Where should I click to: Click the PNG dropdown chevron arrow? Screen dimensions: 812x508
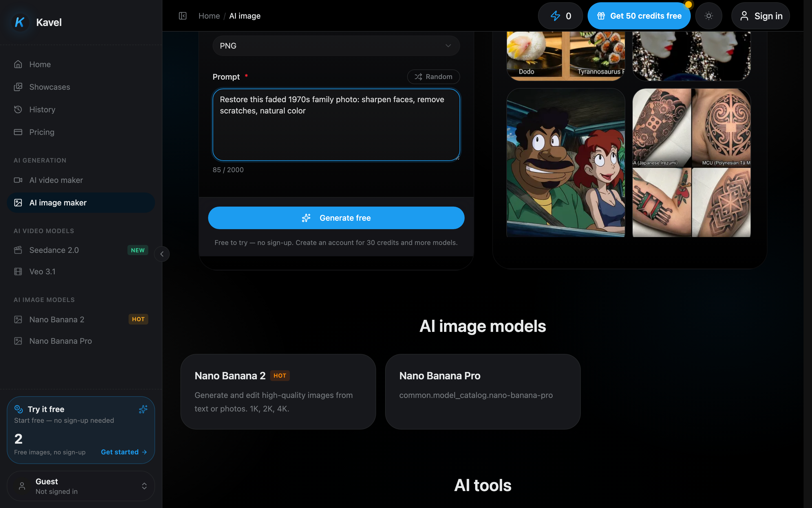448,46
